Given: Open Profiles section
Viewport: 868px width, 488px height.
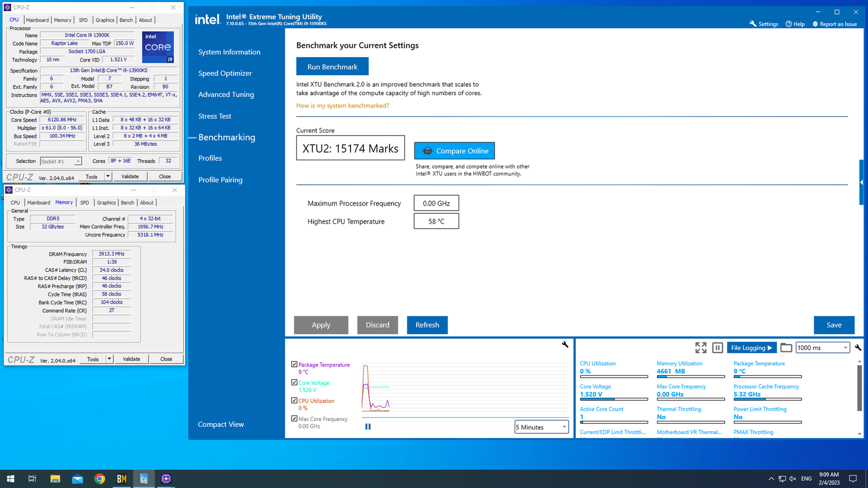Looking at the screenshot, I should pos(210,158).
